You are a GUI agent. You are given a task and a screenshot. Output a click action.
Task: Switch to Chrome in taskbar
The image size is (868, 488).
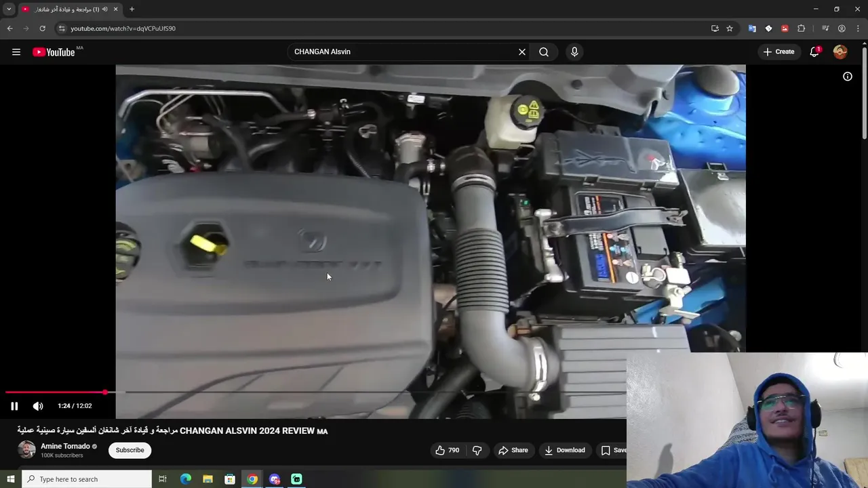click(252, 479)
